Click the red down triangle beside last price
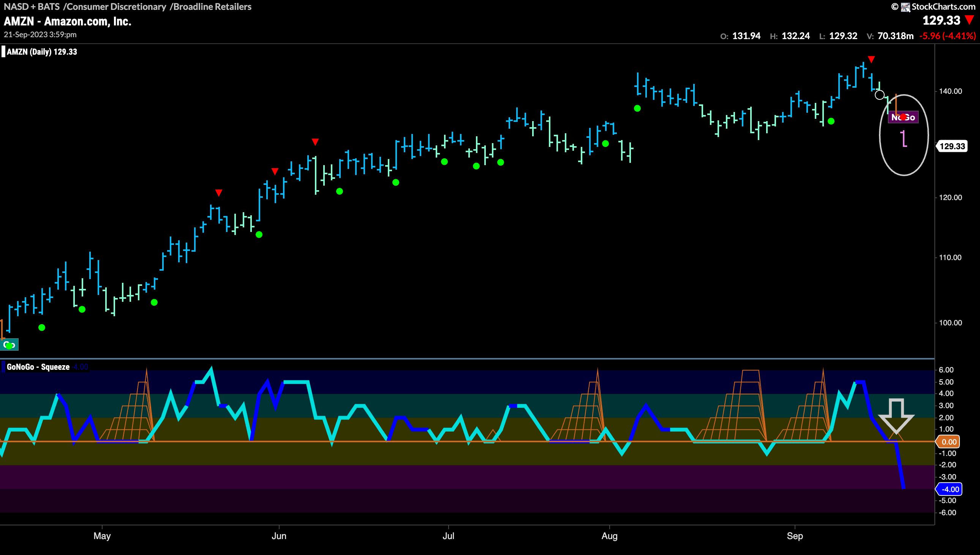The image size is (980, 555). point(969,20)
